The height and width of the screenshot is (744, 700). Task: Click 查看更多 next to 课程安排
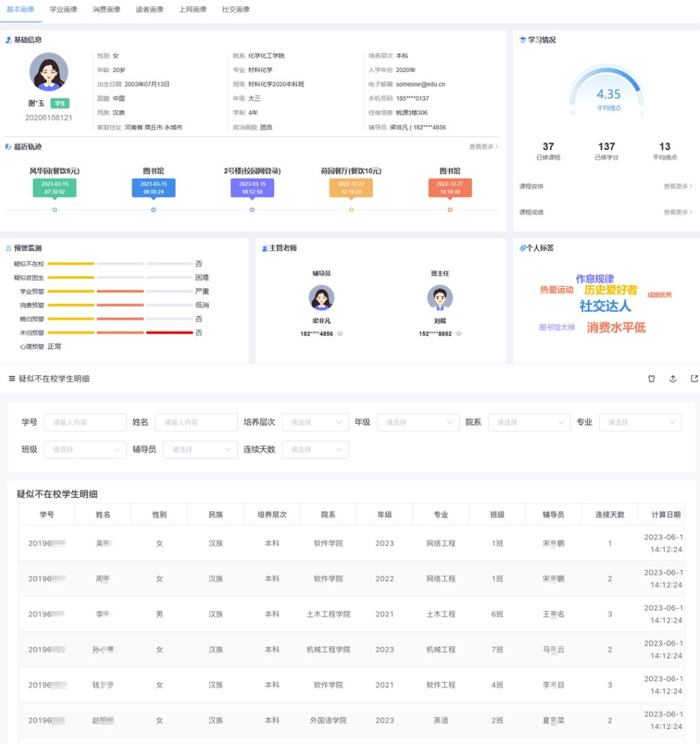[677, 187]
